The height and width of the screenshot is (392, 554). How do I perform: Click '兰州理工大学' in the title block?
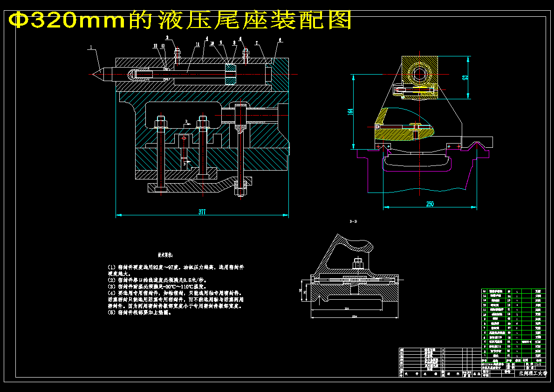(x=532, y=373)
